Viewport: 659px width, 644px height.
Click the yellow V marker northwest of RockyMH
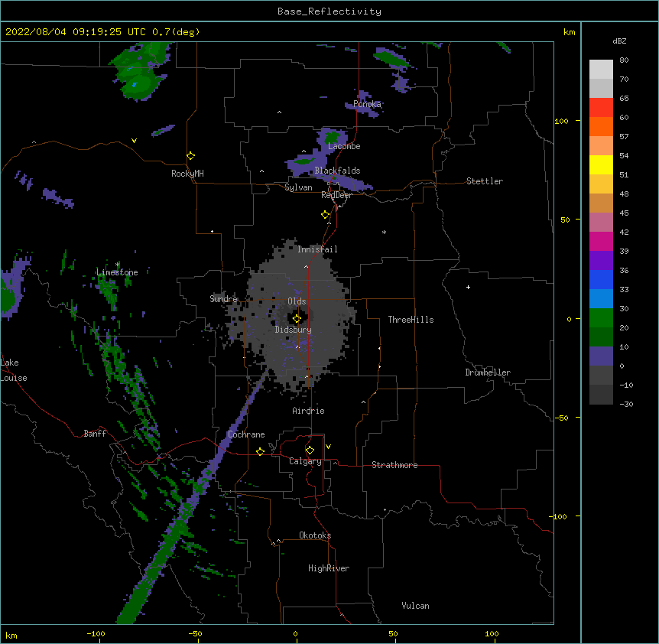(x=134, y=141)
